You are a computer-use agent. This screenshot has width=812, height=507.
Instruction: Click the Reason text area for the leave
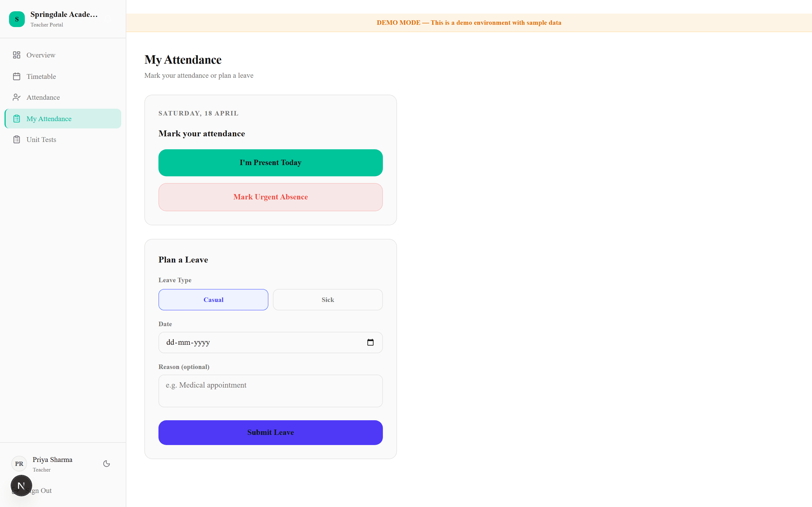(270, 391)
